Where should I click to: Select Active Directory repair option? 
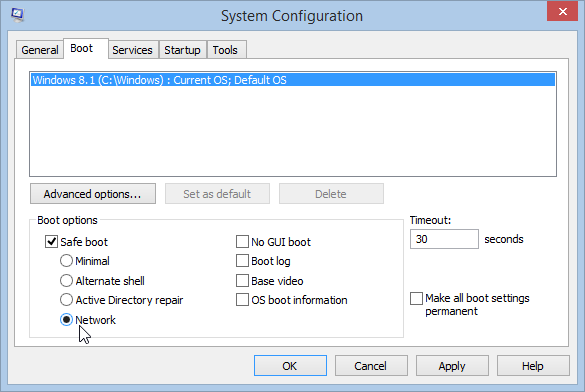(66, 300)
